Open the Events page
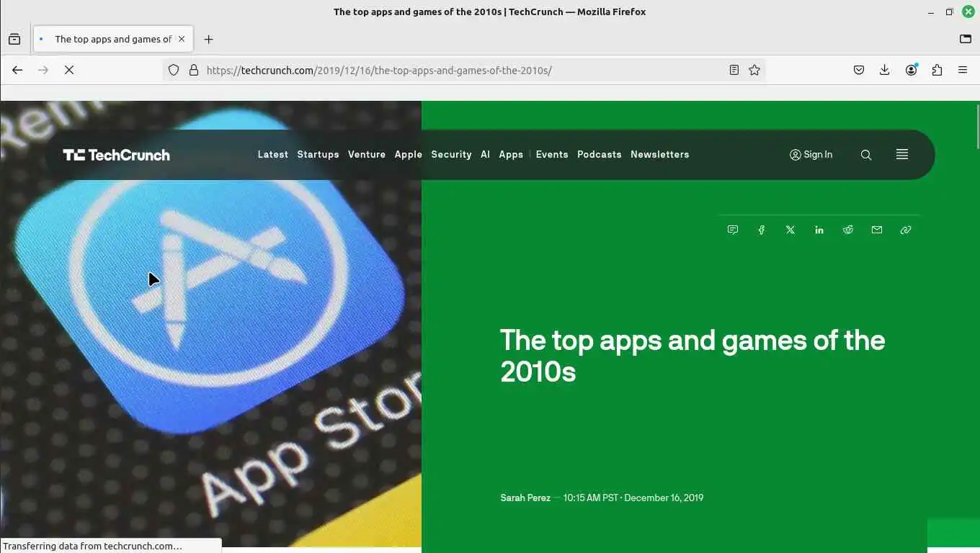 [x=552, y=154]
